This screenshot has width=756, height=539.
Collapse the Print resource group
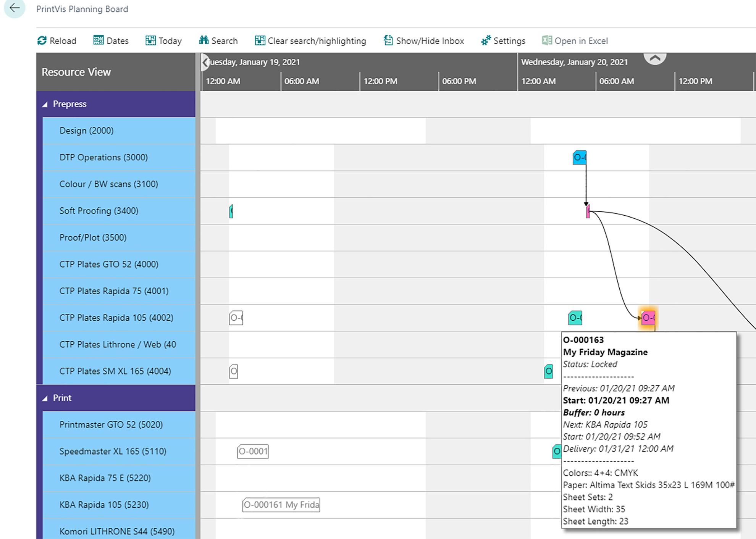[x=45, y=398]
